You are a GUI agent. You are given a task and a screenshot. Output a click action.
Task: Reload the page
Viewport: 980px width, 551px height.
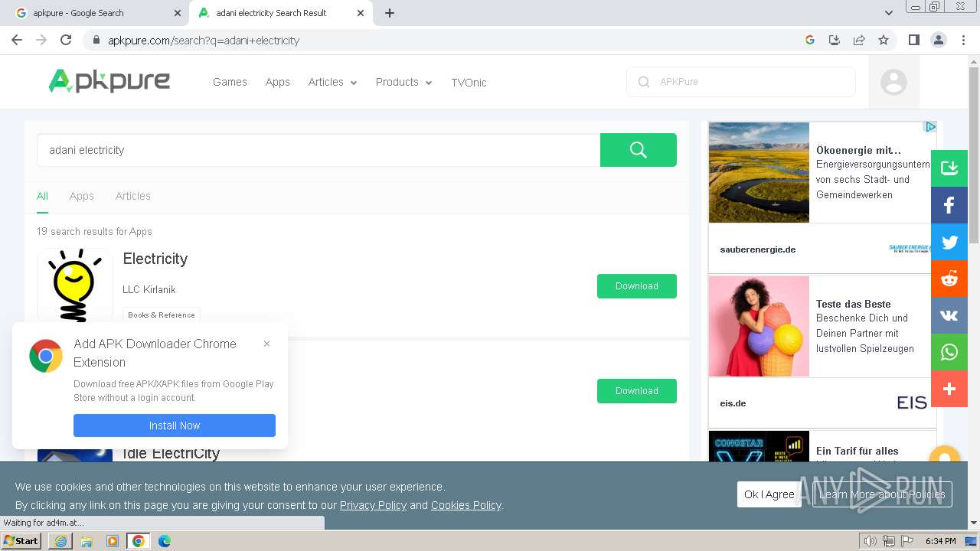click(x=66, y=40)
